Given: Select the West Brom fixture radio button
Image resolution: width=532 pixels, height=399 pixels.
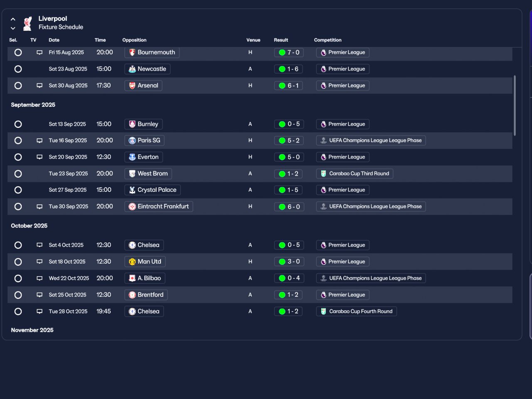Looking at the screenshot, I should coord(18,174).
